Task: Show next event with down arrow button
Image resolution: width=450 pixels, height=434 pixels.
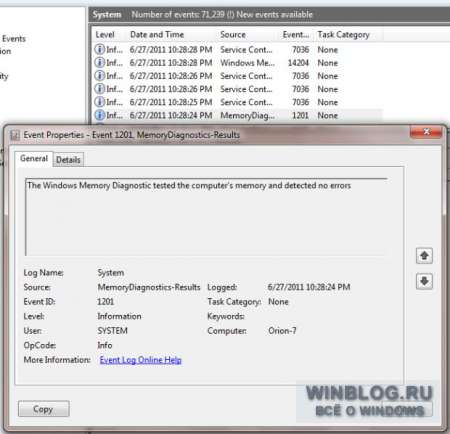Action: (424, 281)
